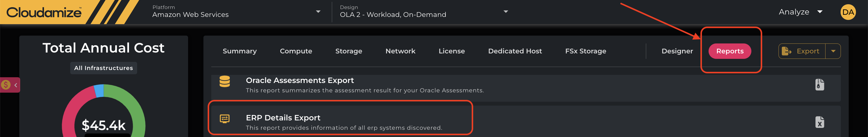868x137 pixels.
Task: Download the ERP Details Excel file icon
Action: (819, 122)
